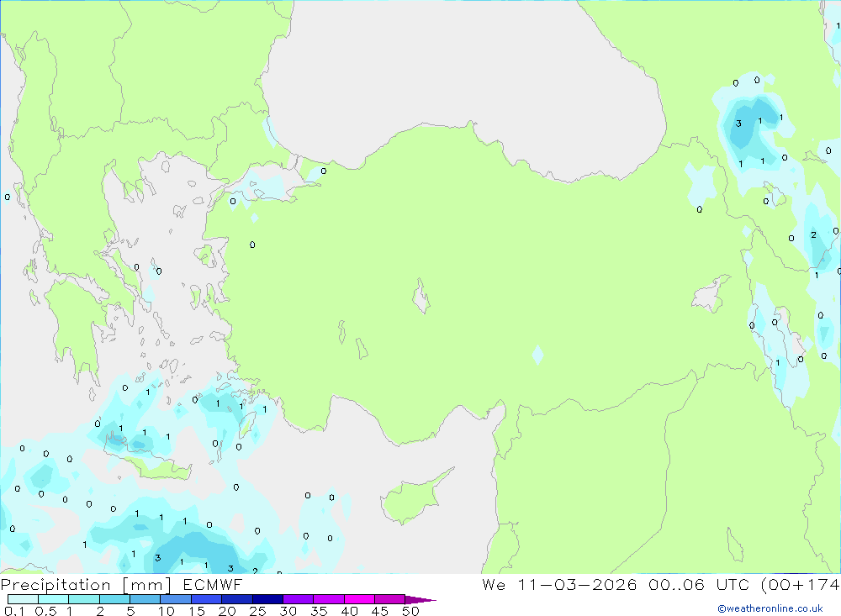Select the 2–5 mm legend color box
Viewport: 841px width, 616px height.
point(114,599)
